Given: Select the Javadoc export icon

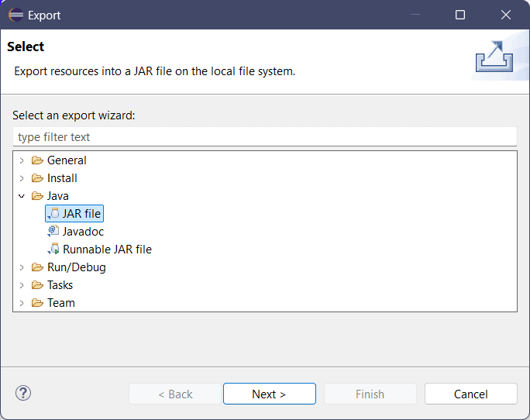Looking at the screenshot, I should (53, 231).
